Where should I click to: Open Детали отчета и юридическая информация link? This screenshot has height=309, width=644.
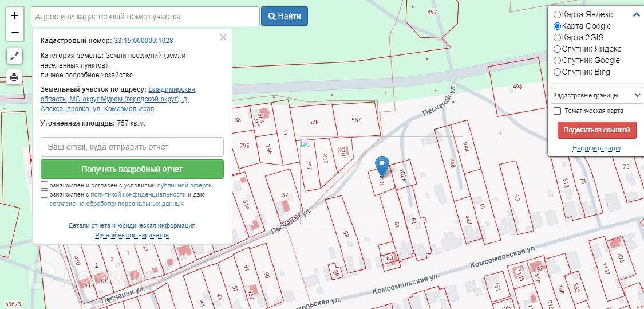[x=132, y=225]
